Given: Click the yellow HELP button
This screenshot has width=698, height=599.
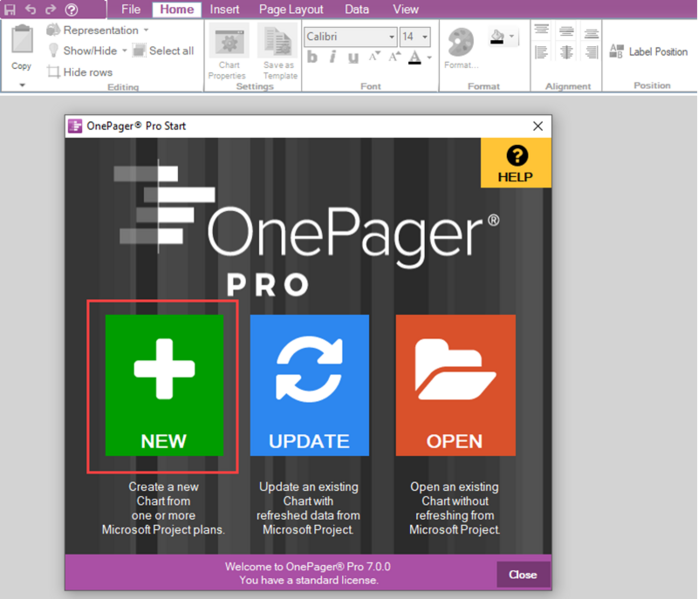Looking at the screenshot, I should tap(516, 163).
